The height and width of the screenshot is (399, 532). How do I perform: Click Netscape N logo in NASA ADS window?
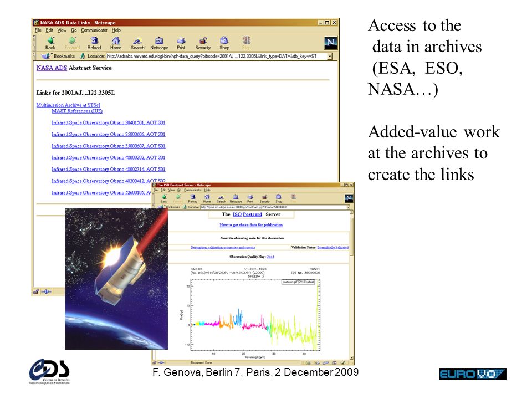[330, 43]
